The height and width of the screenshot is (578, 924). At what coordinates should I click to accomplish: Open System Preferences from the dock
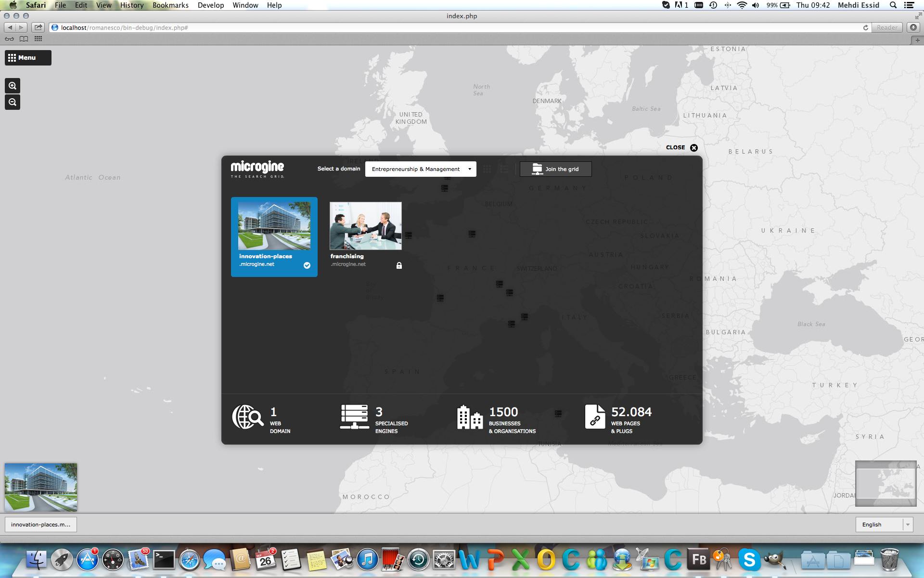tap(443, 560)
